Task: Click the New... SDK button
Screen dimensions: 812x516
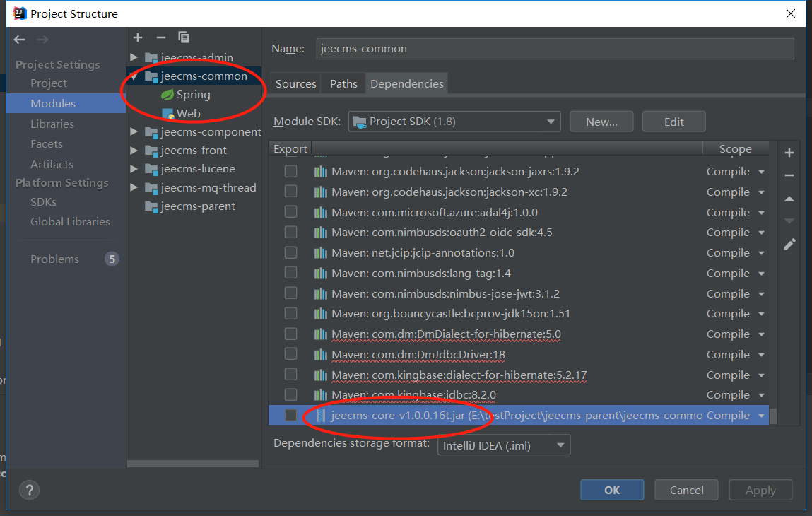Action: [x=601, y=122]
